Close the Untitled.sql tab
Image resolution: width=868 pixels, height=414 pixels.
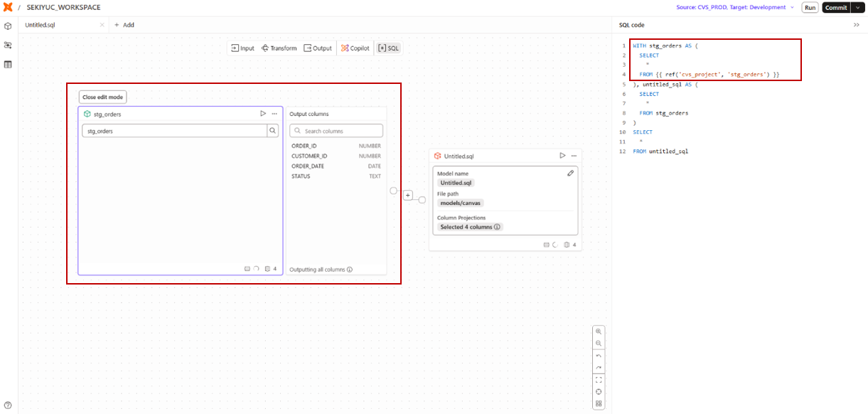pyautogui.click(x=102, y=25)
